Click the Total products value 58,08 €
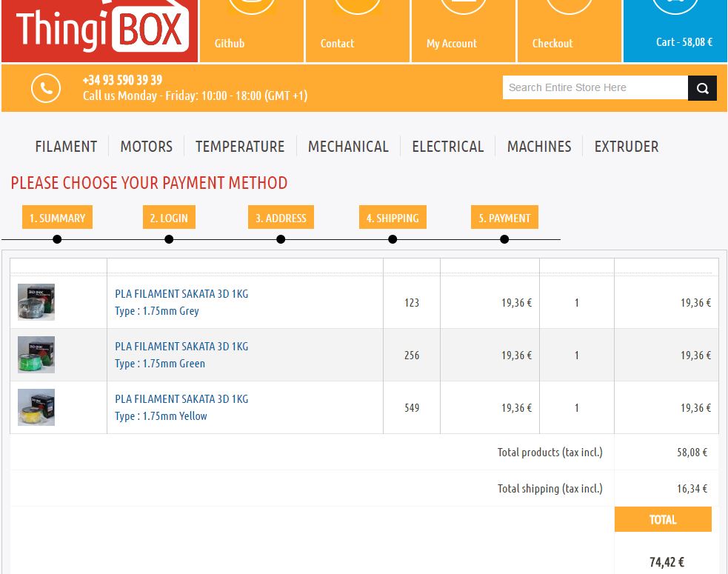 click(692, 453)
